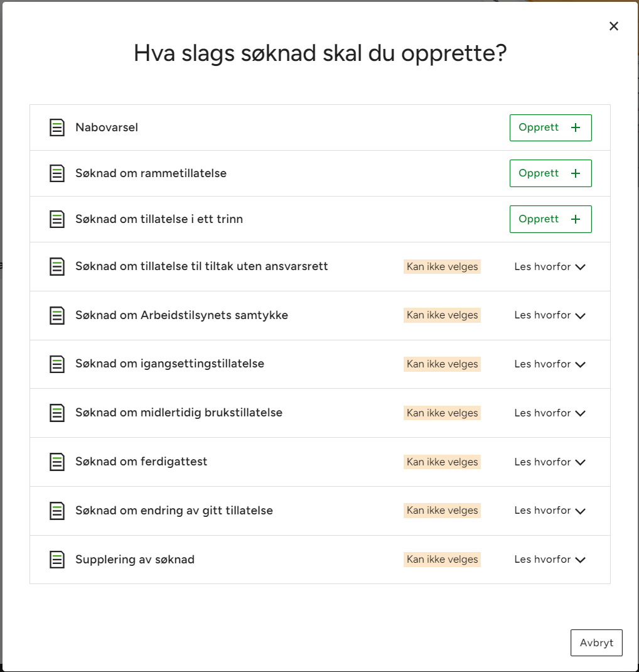Click the document icon for Søknad om igangsettingstillatelse
The width and height of the screenshot is (639, 672).
tap(57, 364)
